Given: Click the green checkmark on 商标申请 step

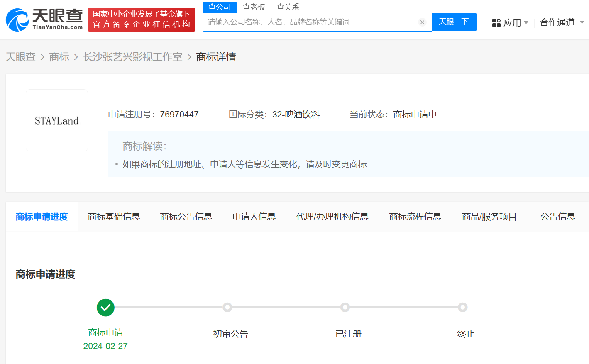Looking at the screenshot, I should (x=105, y=308).
